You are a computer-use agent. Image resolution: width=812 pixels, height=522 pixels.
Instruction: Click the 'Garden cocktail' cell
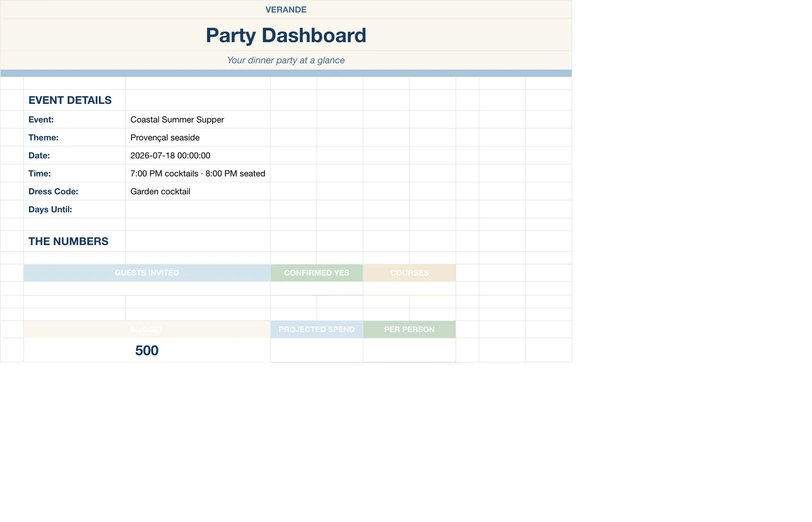pos(198,192)
